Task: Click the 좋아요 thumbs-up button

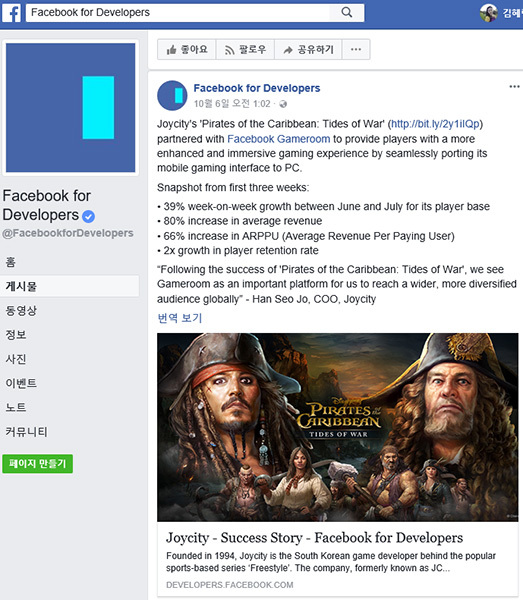Action: (187, 49)
